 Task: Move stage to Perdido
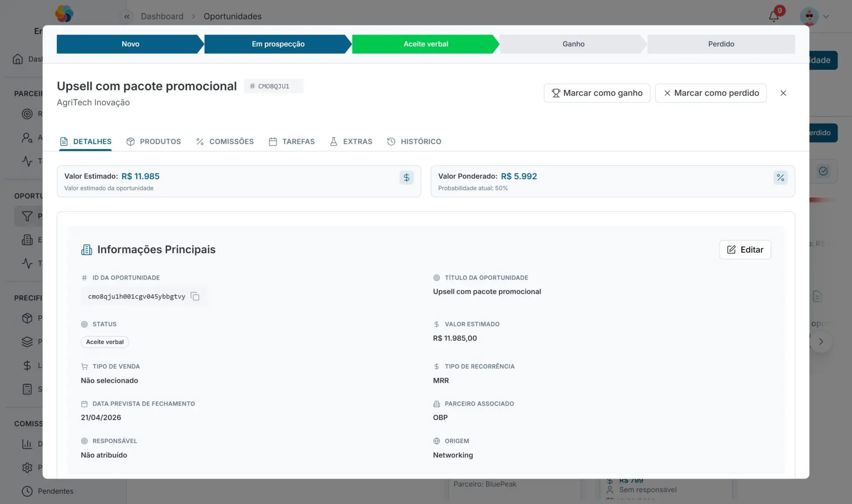[x=721, y=44]
